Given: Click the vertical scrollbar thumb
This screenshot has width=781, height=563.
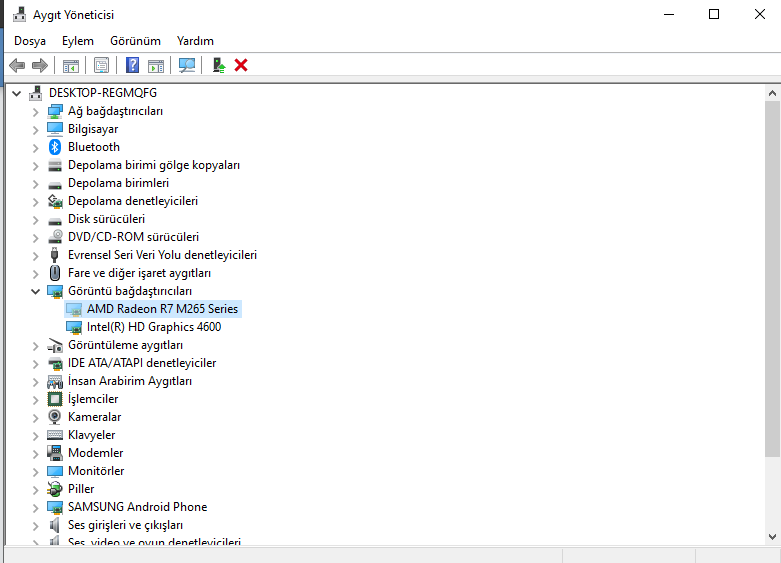Looking at the screenshot, I should coord(773,279).
